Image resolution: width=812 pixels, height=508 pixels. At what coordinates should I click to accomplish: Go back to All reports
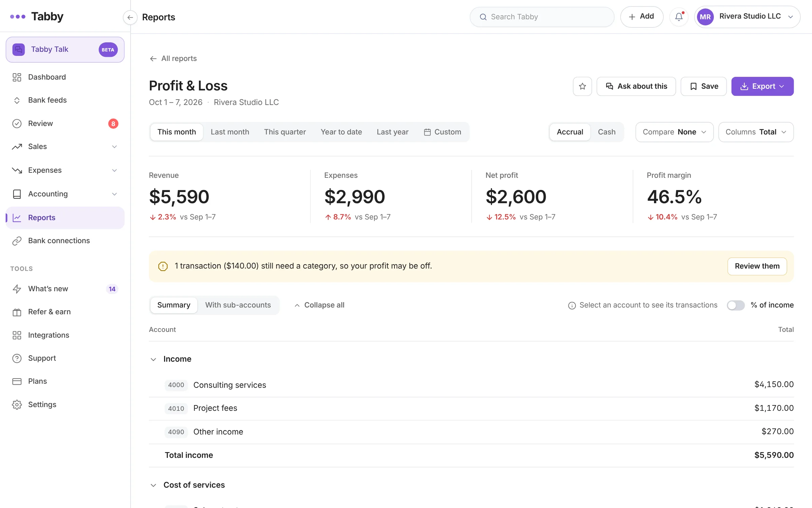[x=173, y=59]
